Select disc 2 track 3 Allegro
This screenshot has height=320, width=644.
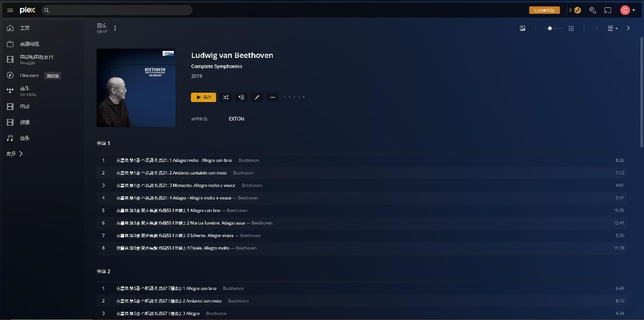[362, 314]
